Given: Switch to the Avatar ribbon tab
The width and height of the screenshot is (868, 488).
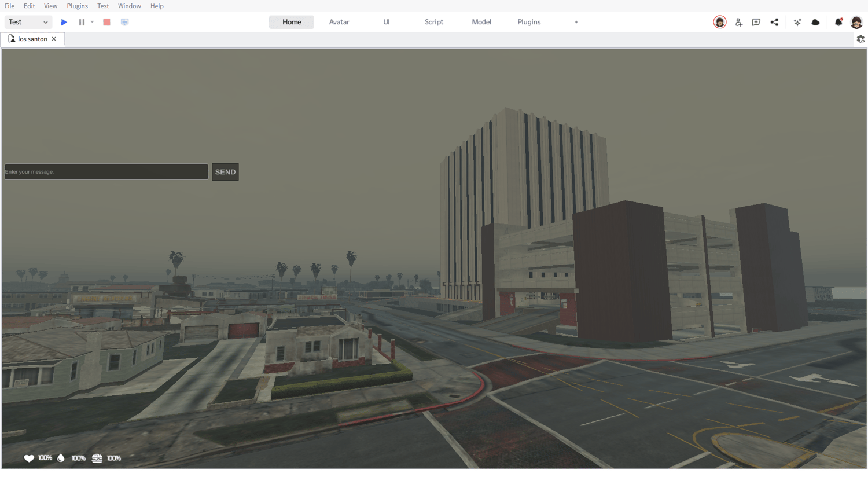Looking at the screenshot, I should [x=339, y=22].
